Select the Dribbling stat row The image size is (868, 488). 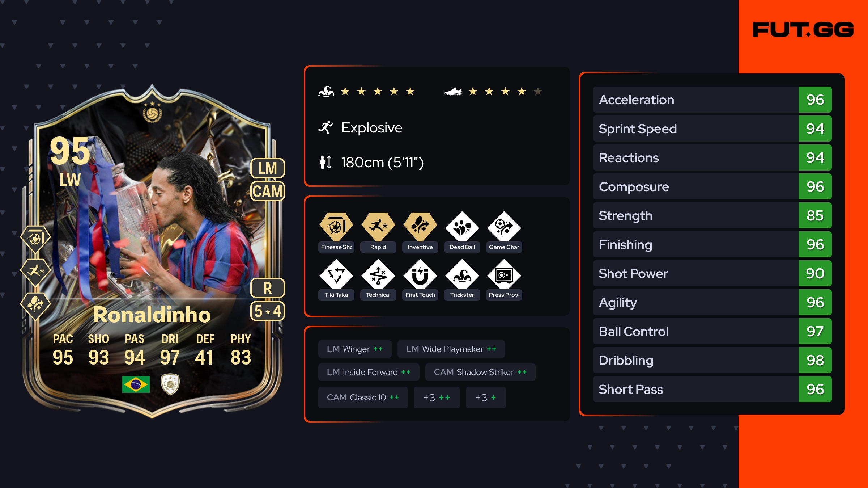(712, 360)
